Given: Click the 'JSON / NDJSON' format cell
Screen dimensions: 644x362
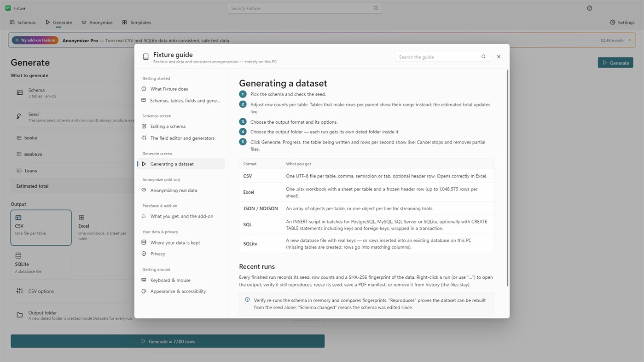Looking at the screenshot, I should 261,209.
